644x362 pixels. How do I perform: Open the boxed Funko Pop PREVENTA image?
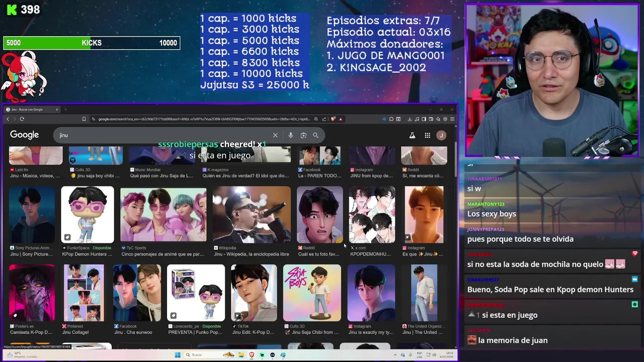[196, 293]
